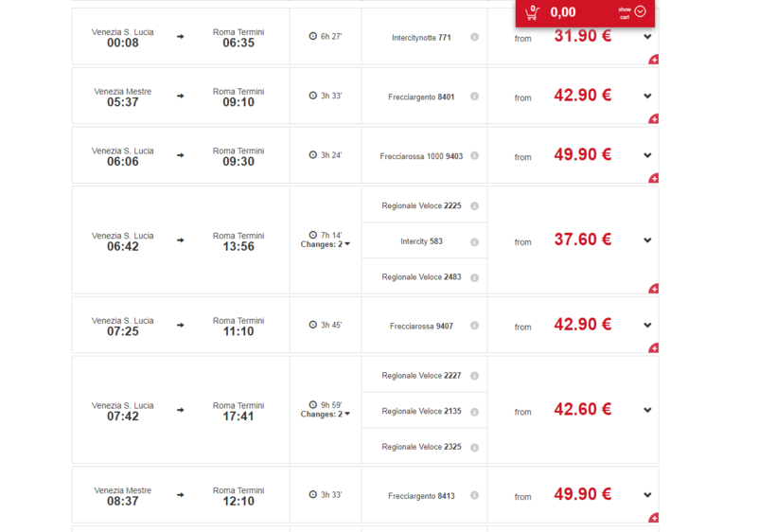The height and width of the screenshot is (532, 776).
Task: Click info icon for Frecciargento 8401
Action: pyautogui.click(x=474, y=97)
